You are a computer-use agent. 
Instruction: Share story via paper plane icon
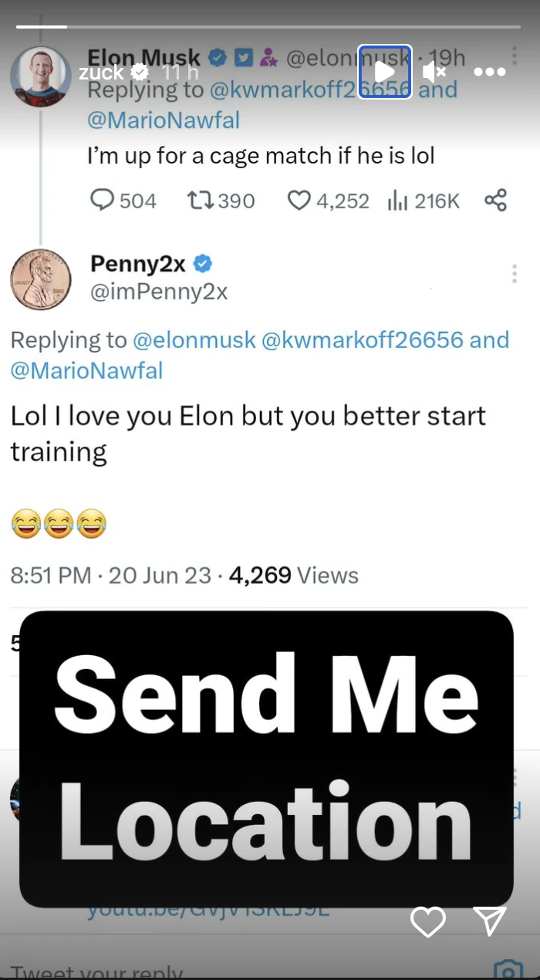coord(490,921)
